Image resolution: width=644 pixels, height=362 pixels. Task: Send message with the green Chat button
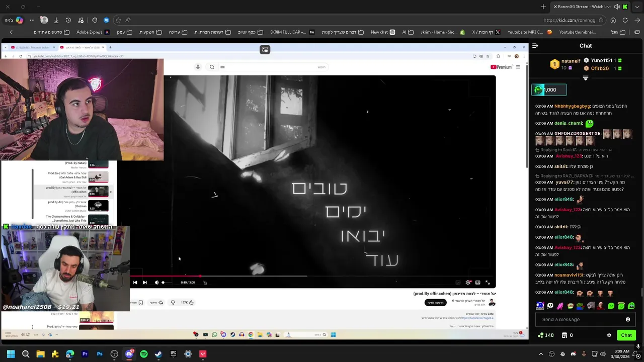[626, 335]
